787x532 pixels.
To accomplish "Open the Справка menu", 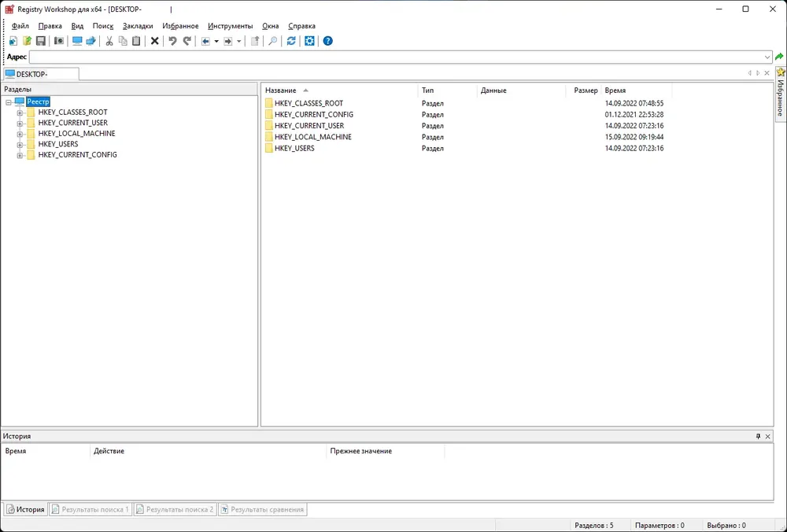I will click(301, 26).
